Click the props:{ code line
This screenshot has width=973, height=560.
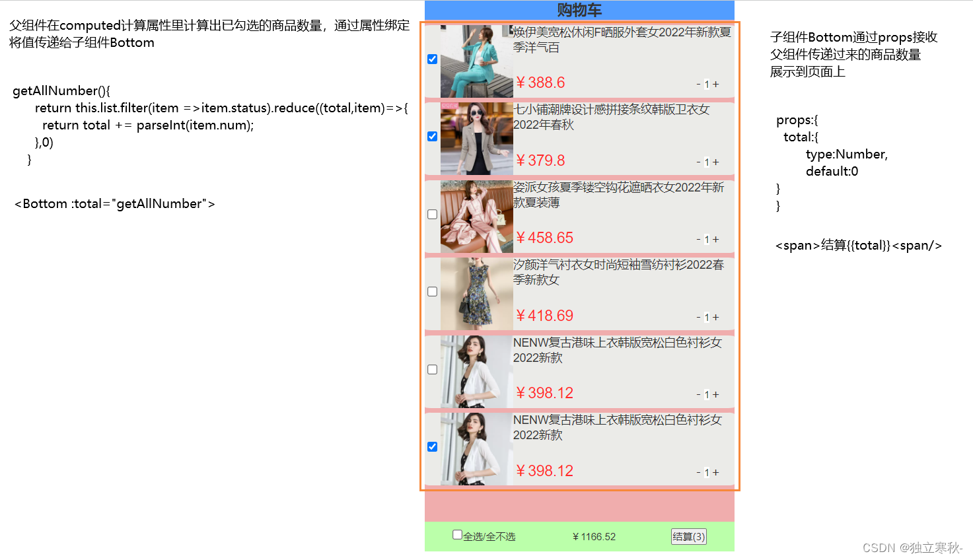(797, 120)
